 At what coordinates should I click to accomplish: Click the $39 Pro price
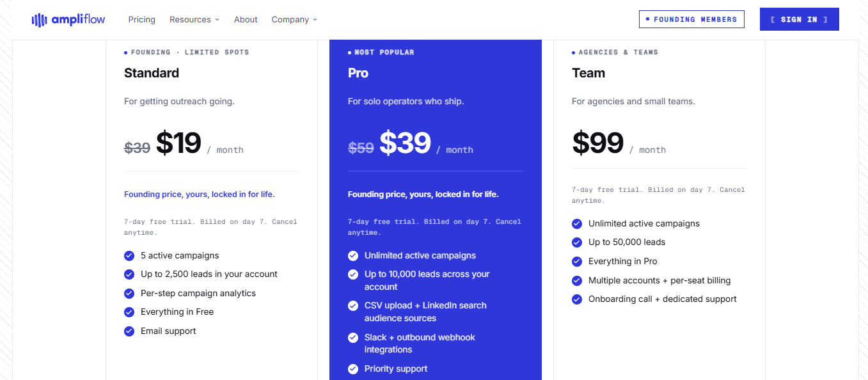click(405, 143)
